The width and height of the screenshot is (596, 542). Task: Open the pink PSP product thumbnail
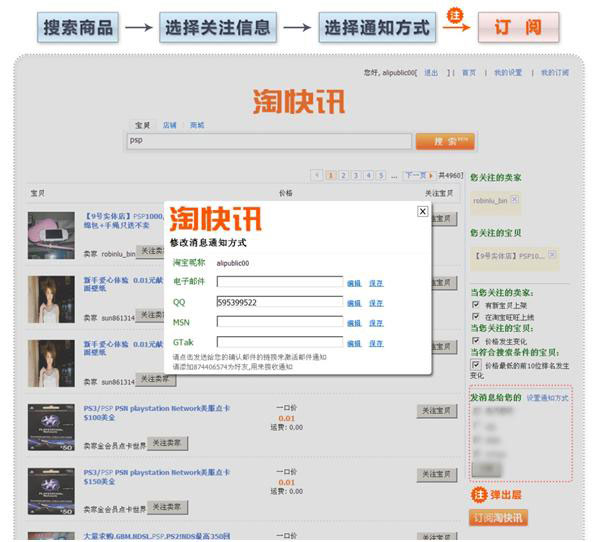51,236
